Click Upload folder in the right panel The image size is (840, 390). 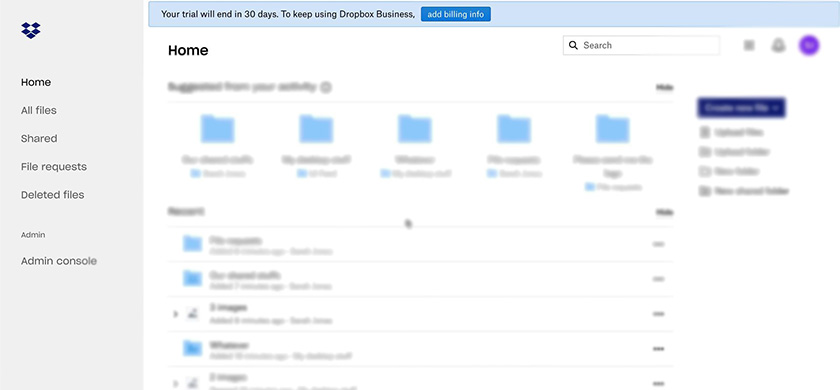coord(734,152)
